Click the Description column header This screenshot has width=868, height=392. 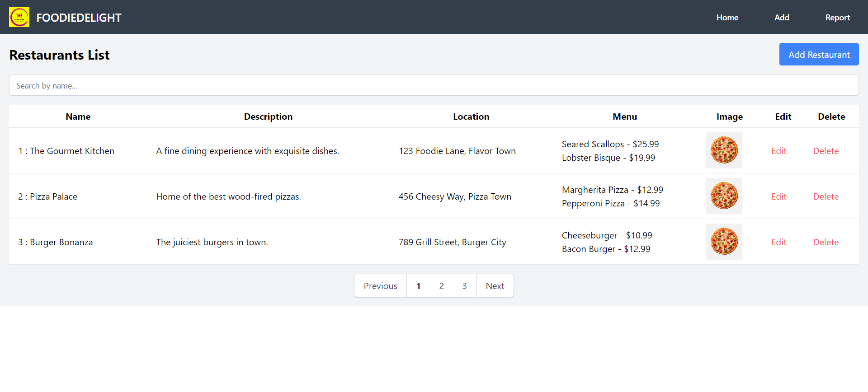(268, 117)
